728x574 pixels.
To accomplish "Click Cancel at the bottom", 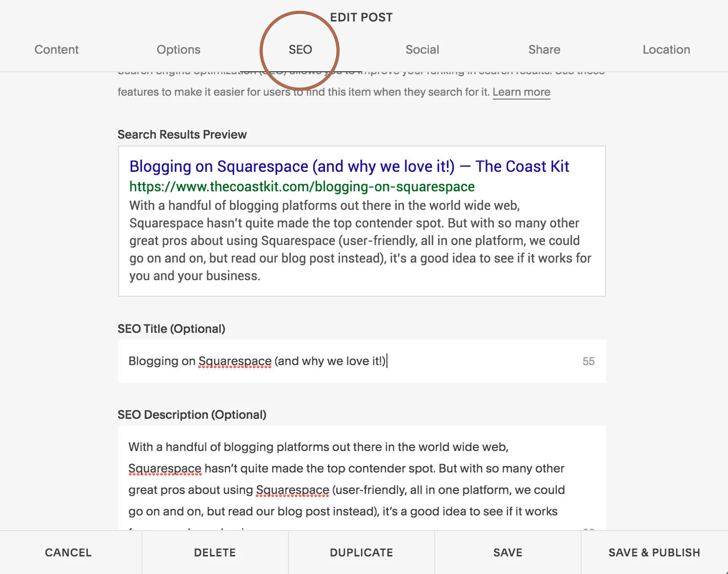I will click(68, 553).
